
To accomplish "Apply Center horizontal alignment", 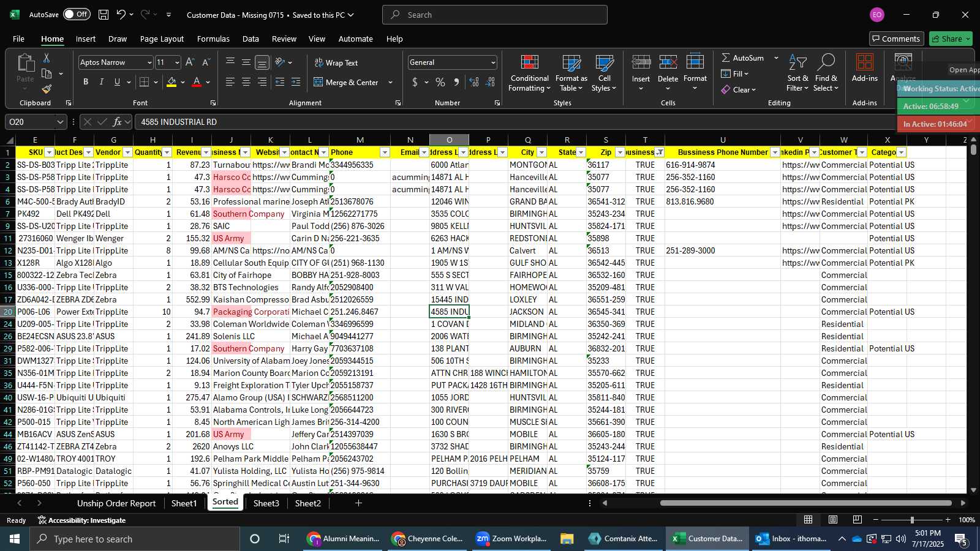I will 246,82.
